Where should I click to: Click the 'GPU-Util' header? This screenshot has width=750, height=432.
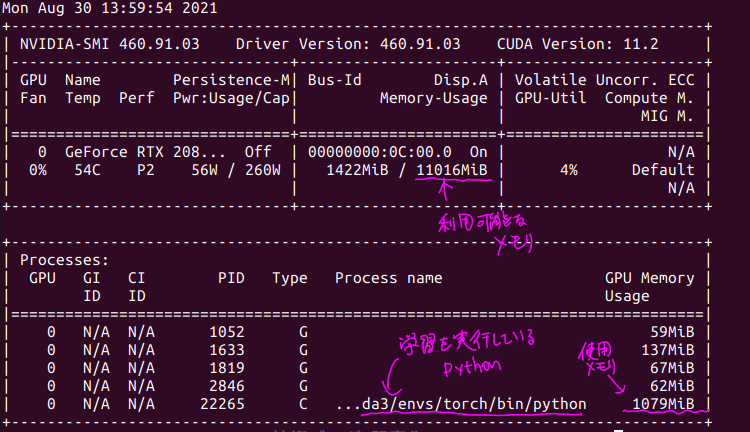click(x=551, y=98)
